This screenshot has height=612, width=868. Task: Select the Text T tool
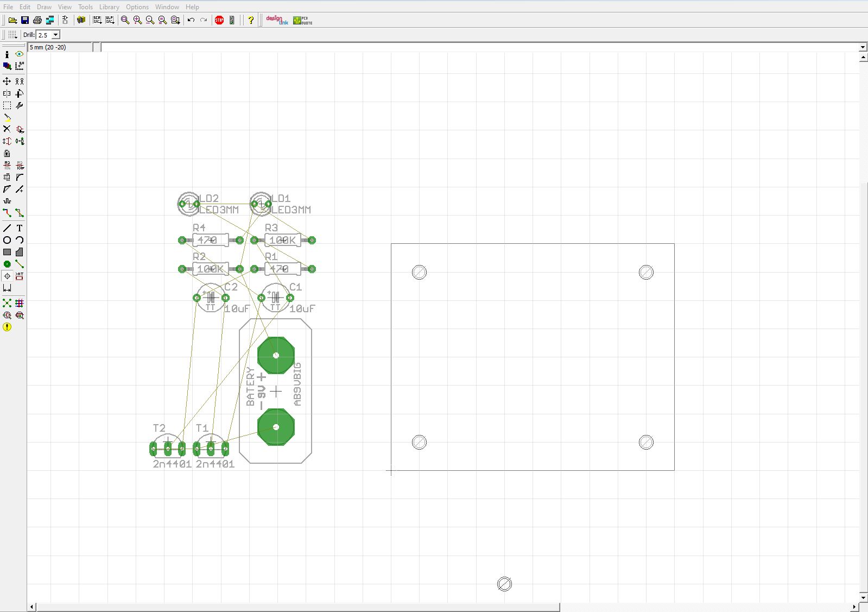pyautogui.click(x=20, y=228)
